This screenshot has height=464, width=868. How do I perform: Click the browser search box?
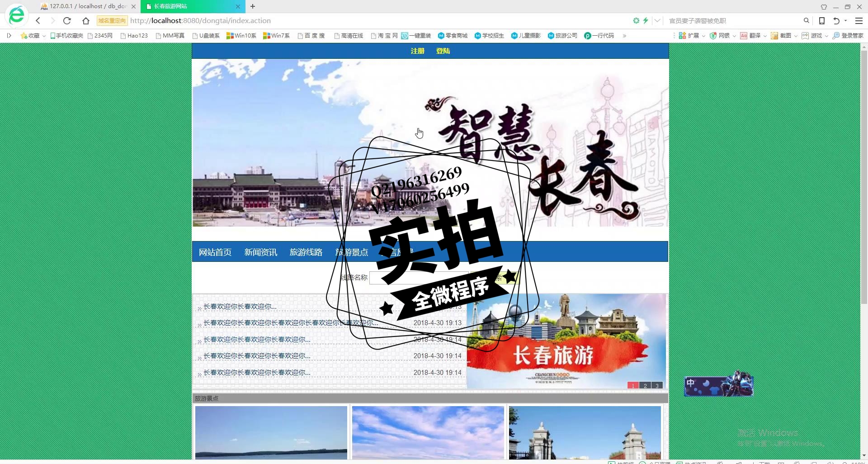[x=735, y=21]
